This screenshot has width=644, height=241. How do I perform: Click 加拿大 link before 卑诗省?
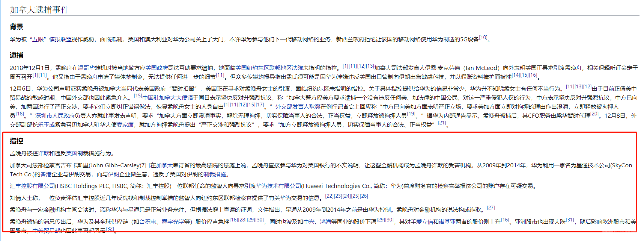tap(164, 165)
